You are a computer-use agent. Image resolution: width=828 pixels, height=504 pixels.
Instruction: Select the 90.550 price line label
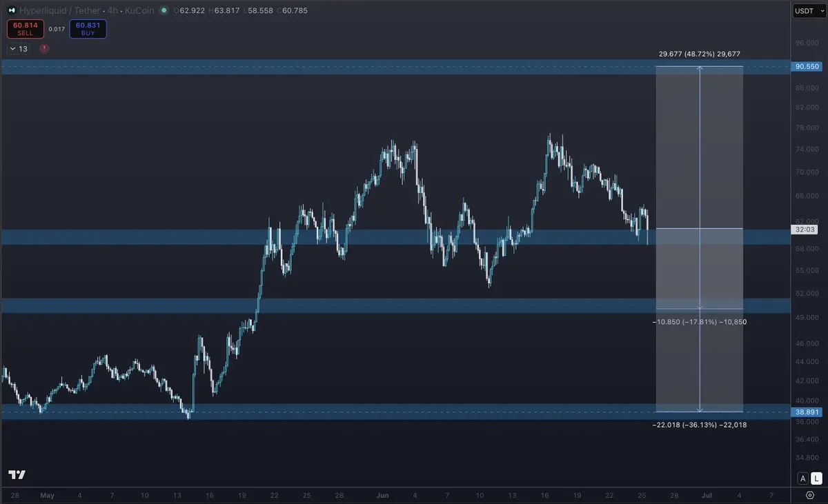(807, 66)
